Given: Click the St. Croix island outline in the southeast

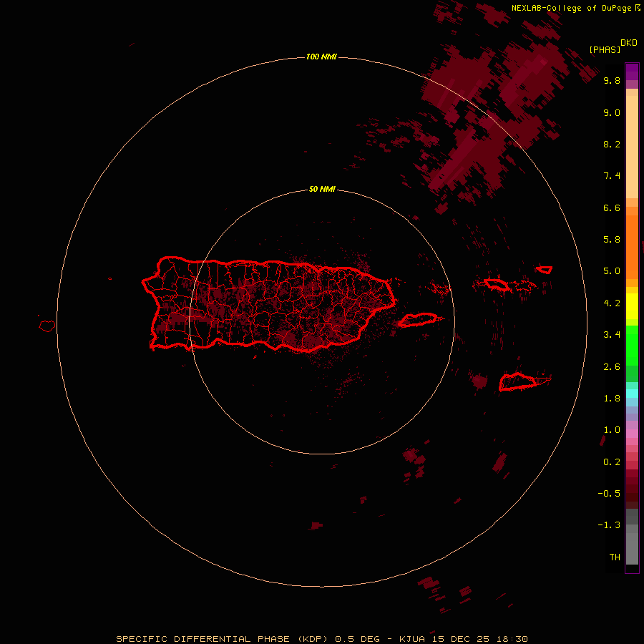Looking at the screenshot, I should click(x=517, y=381).
